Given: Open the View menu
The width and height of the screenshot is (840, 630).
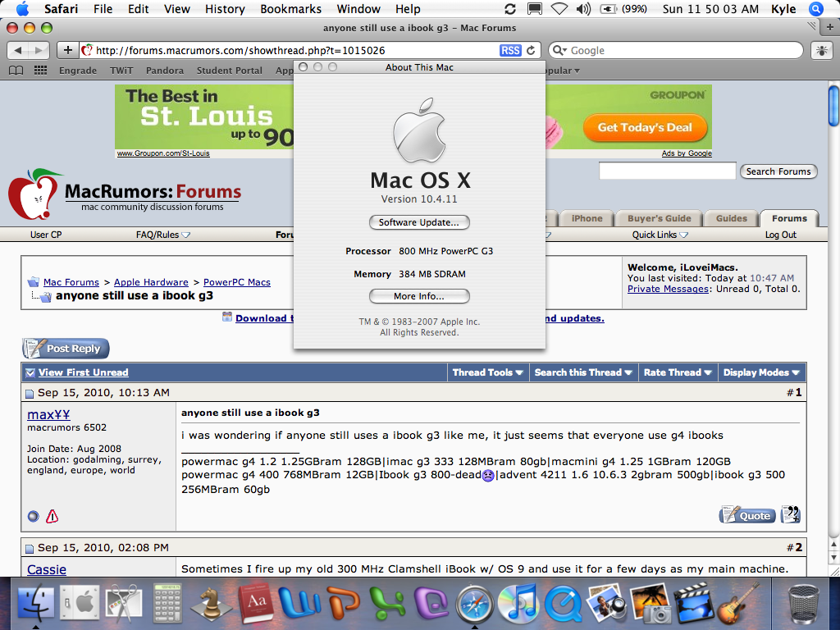Looking at the screenshot, I should (177, 9).
